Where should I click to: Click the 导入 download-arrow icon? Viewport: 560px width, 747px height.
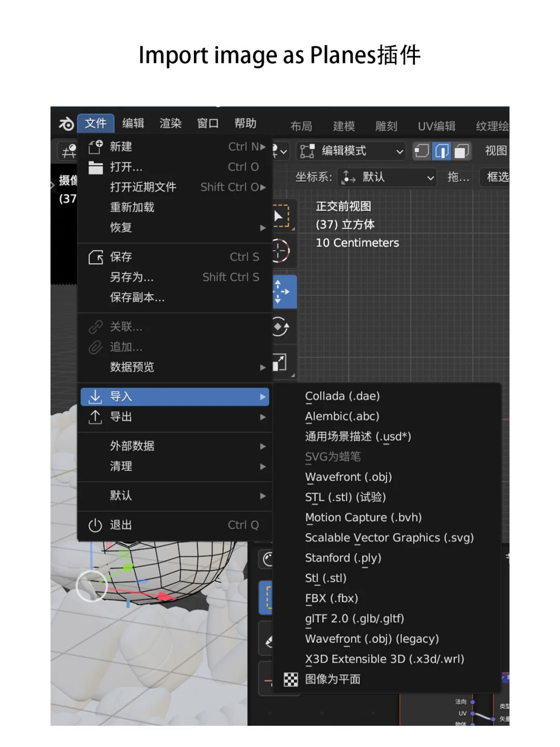coord(94,397)
